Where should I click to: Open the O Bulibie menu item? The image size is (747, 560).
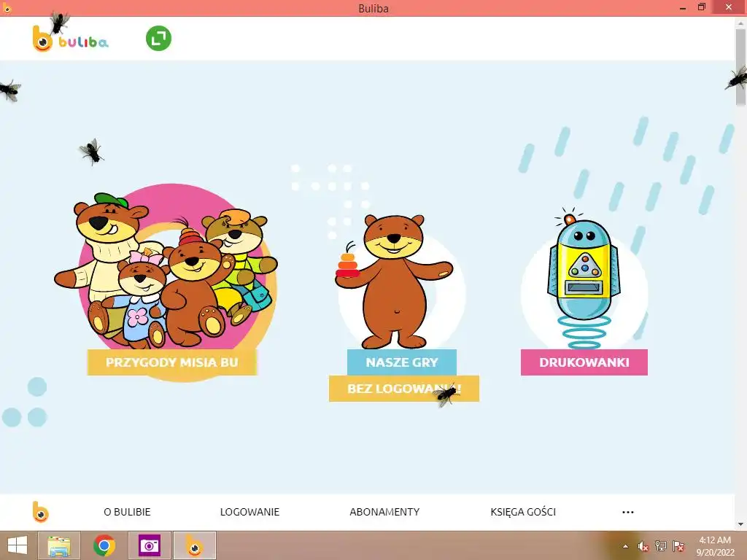(x=127, y=512)
